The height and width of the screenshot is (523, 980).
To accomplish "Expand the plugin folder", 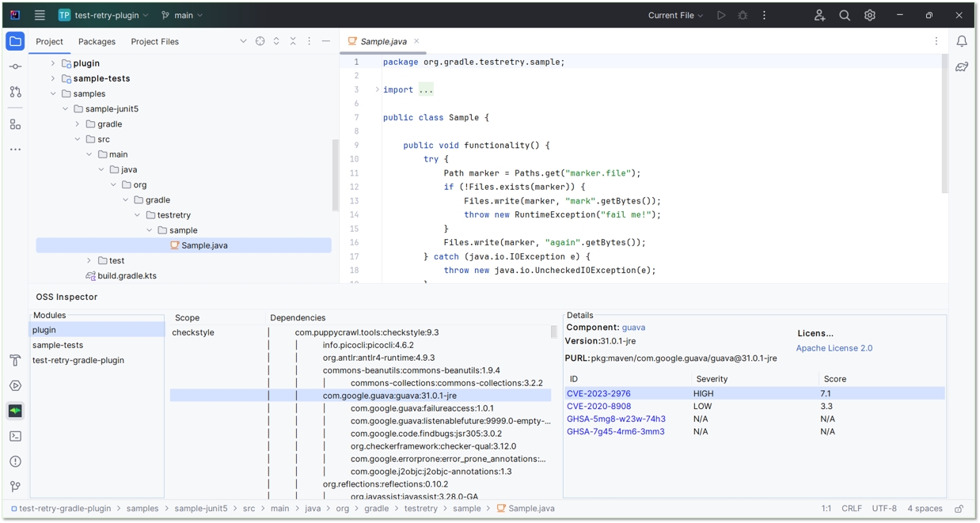I will [x=53, y=63].
